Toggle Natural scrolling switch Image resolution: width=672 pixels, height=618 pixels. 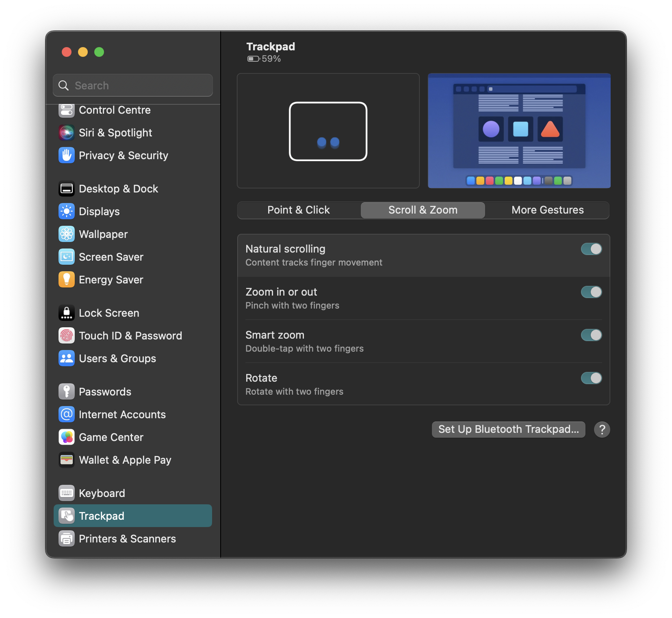(591, 249)
